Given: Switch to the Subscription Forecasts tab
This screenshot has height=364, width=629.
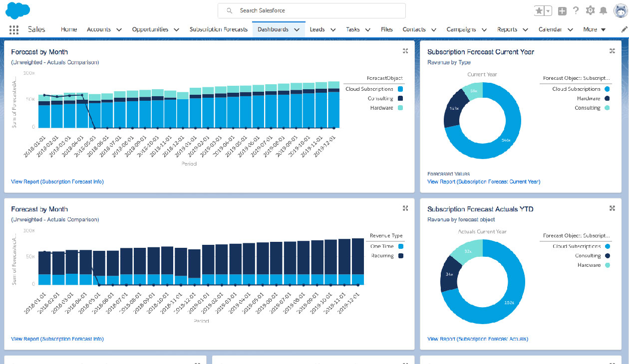Looking at the screenshot, I should (218, 29).
